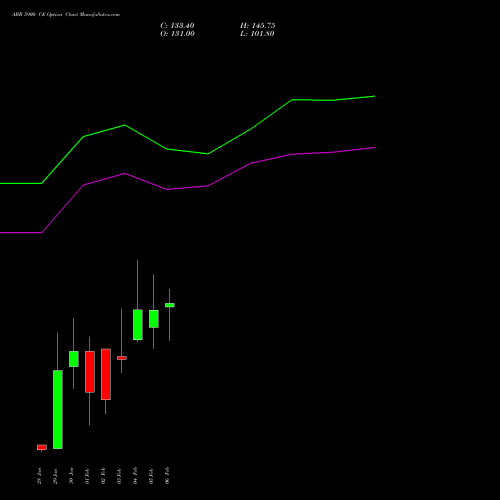
Task: Click the green candle for 04 Feb
Action: coord(138,325)
